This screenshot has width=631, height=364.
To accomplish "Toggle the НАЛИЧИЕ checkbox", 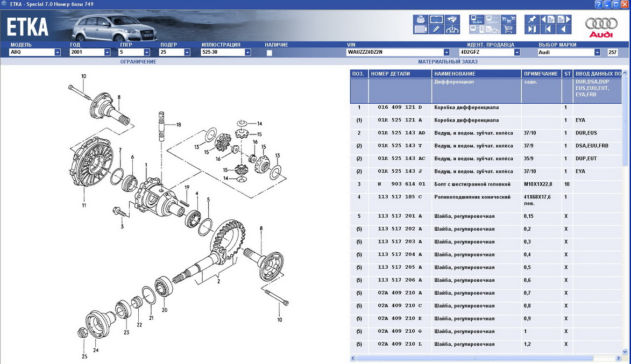I will (x=270, y=53).
